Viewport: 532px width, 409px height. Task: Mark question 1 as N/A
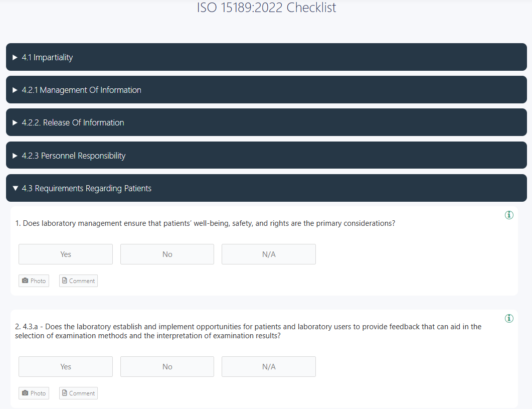pos(268,254)
